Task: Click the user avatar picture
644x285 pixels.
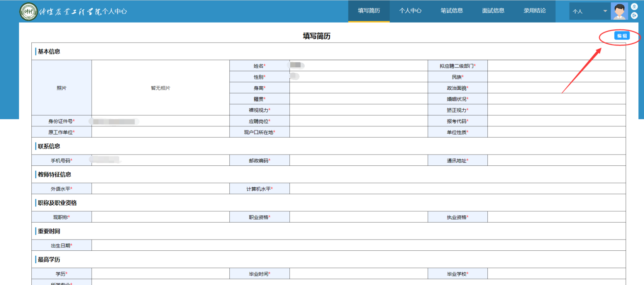Action: [x=619, y=11]
